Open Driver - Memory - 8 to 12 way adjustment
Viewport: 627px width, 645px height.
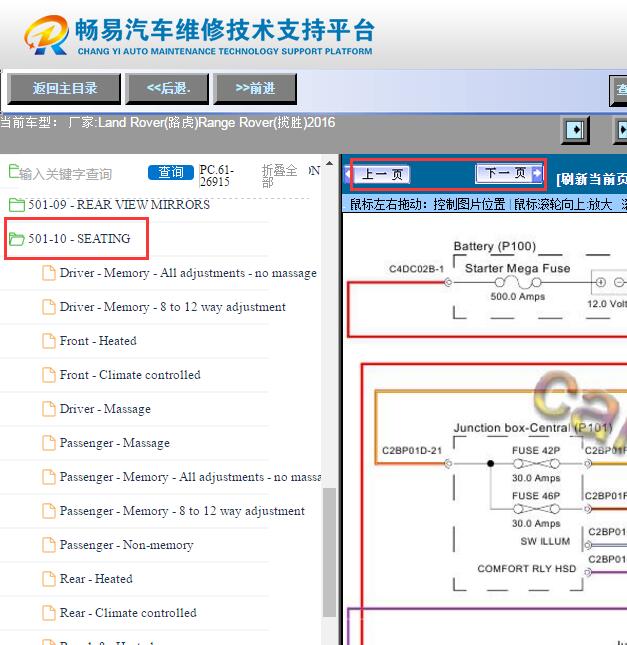(172, 307)
